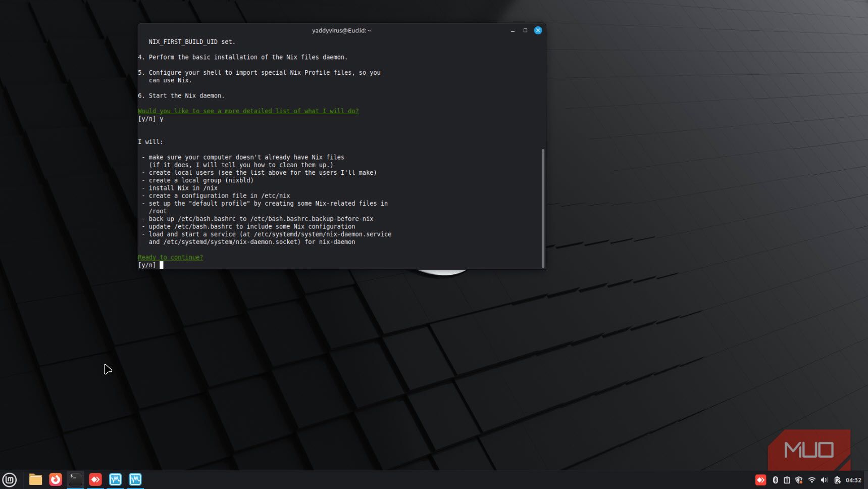Click the AnyDesk icon in the system tray

point(760,480)
